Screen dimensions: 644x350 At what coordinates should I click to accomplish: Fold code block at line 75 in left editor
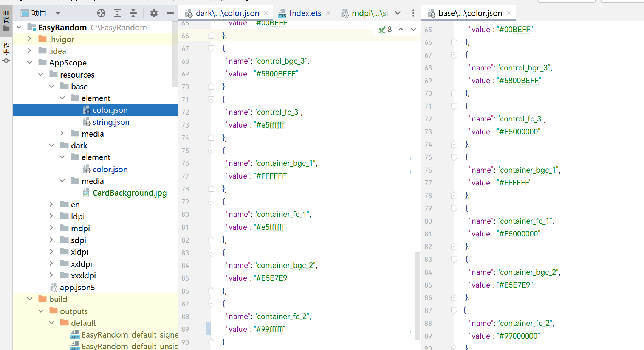point(211,151)
